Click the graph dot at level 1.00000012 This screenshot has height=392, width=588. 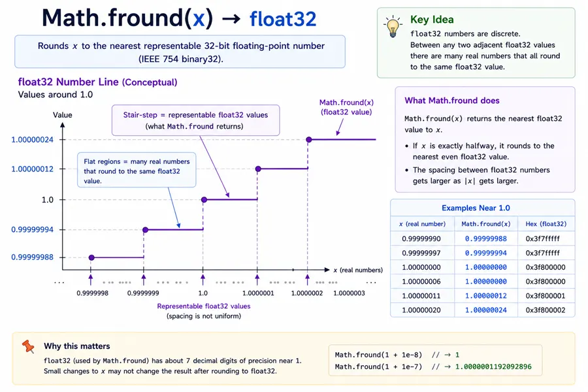tap(258, 169)
